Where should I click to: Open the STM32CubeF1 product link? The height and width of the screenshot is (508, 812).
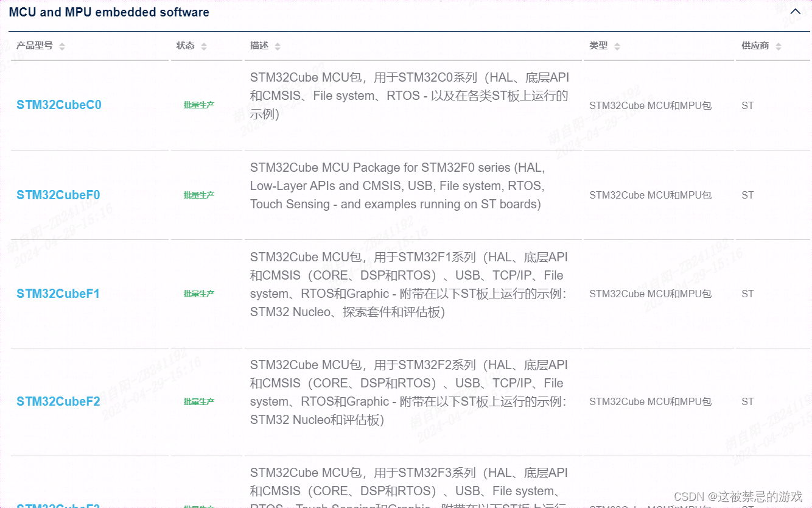pyautogui.click(x=58, y=294)
